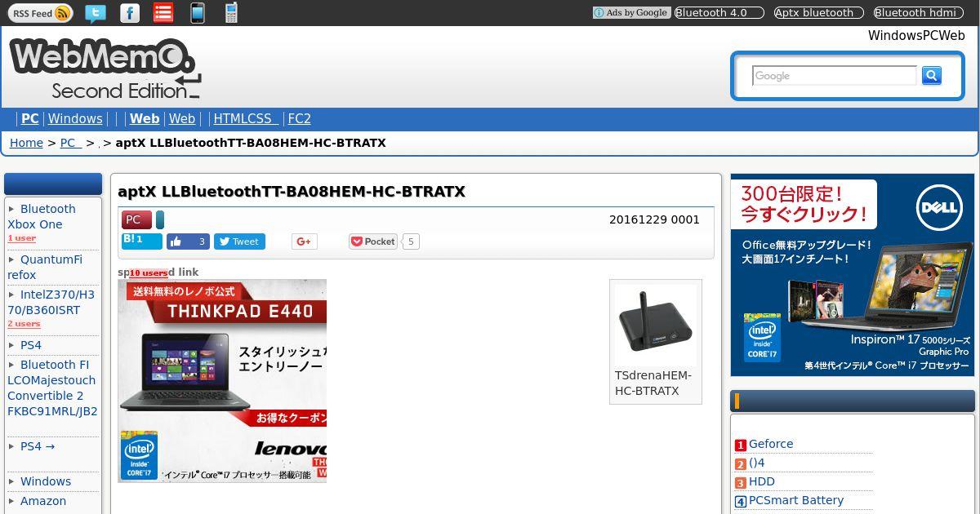The image size is (980, 514).
Task: Open the Bluetooth 4.0 ad link
Action: 719,13
